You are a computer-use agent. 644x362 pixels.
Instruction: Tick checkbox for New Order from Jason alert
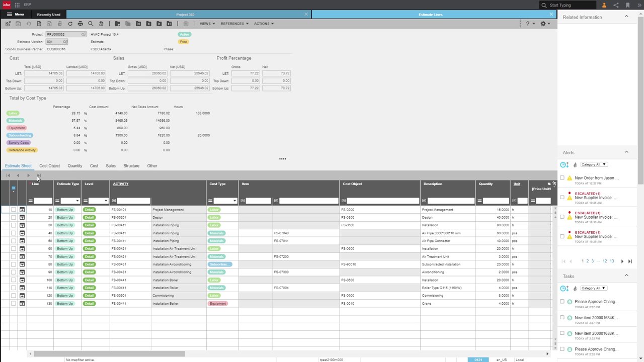562,178
